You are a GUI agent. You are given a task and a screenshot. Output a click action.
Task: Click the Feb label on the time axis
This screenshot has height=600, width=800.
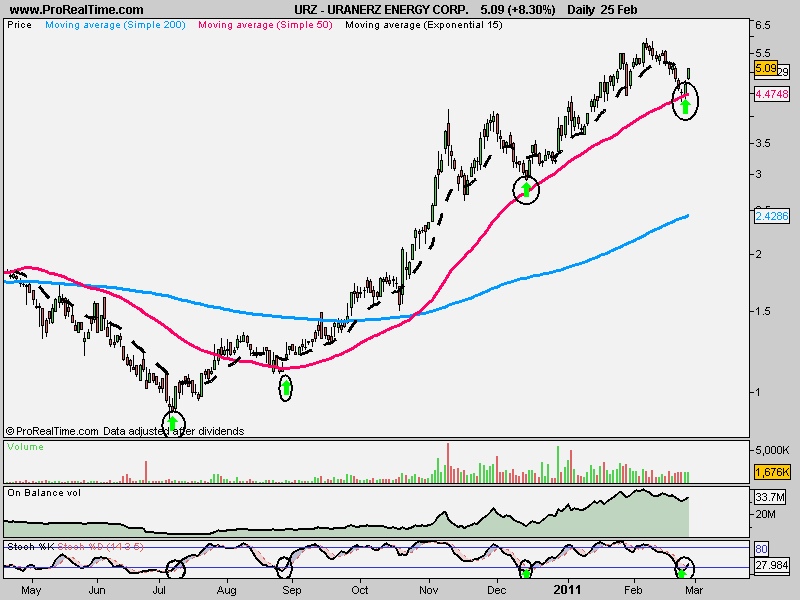point(633,590)
